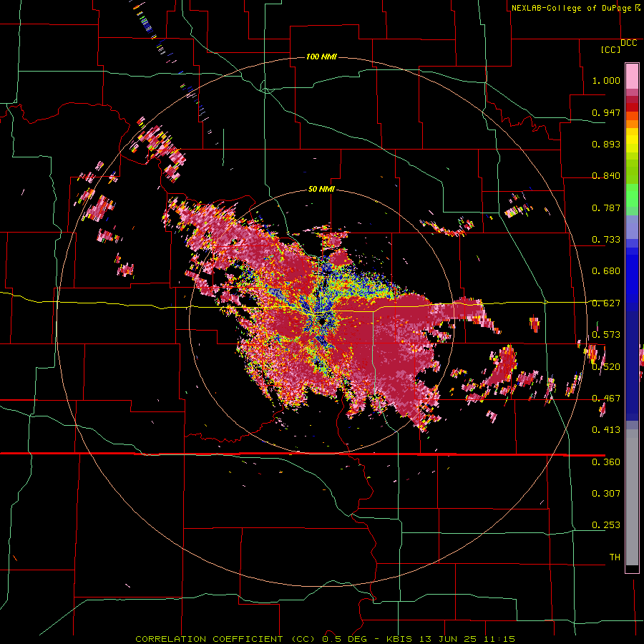Select the 0.413 scale value
The image size is (644, 644).
pos(606,430)
